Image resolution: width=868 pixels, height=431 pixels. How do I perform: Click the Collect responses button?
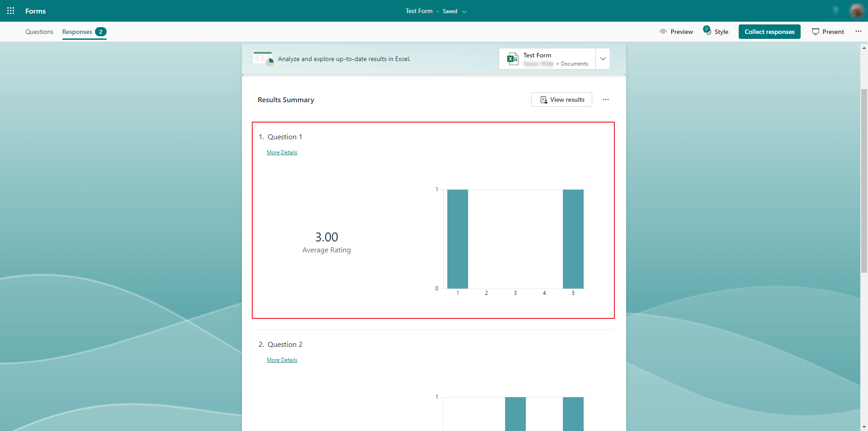[x=769, y=32]
